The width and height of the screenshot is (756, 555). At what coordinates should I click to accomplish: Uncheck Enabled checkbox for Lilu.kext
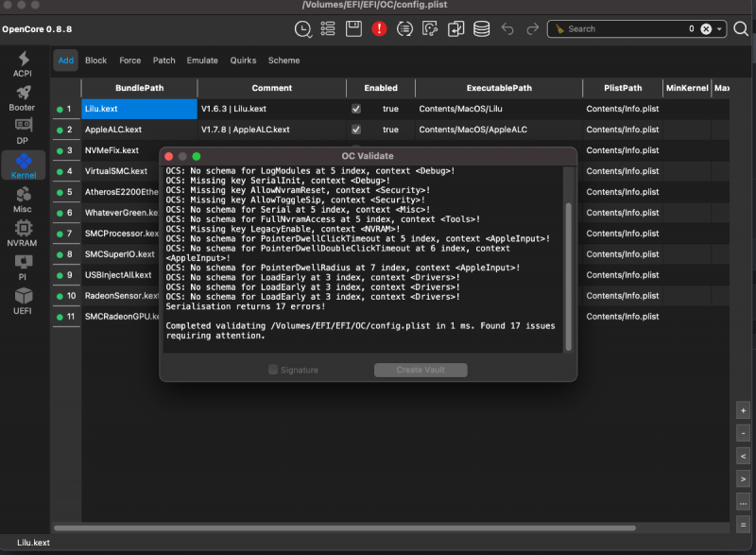pos(356,109)
